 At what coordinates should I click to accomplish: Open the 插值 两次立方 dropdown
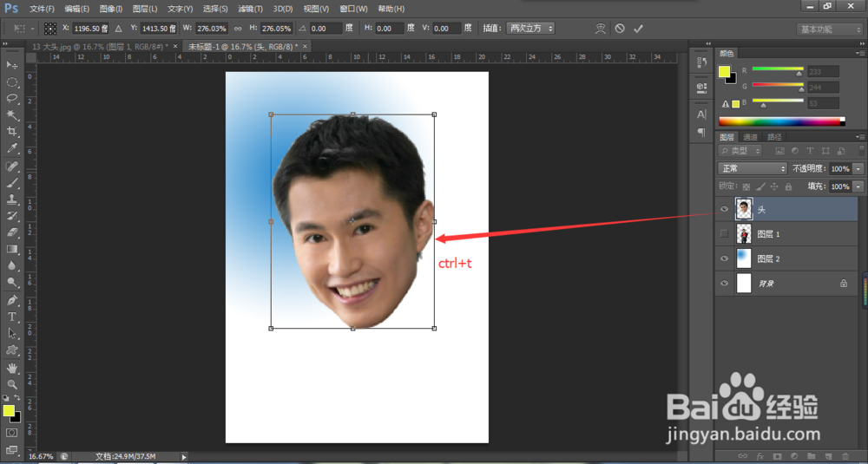click(x=530, y=29)
